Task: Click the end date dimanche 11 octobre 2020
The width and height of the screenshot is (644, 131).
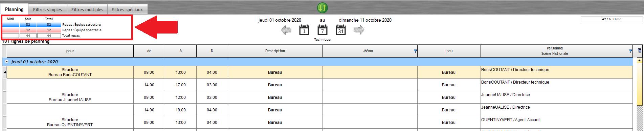Action: (x=365, y=20)
